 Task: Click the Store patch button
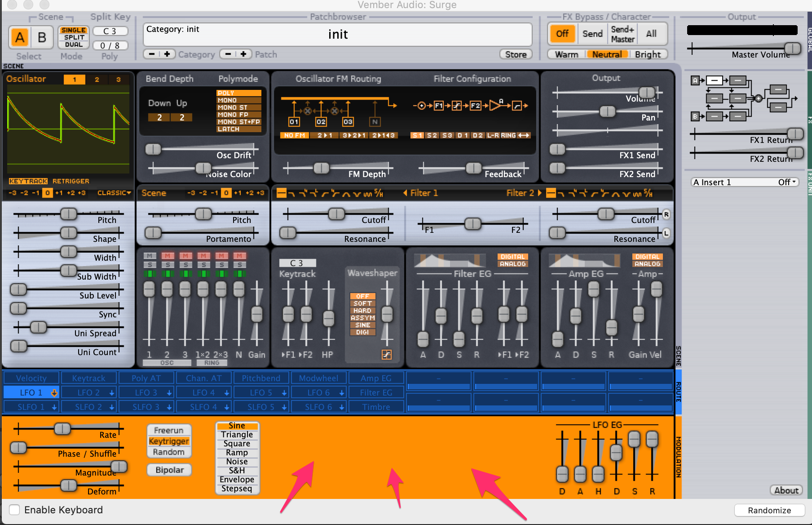pyautogui.click(x=516, y=54)
